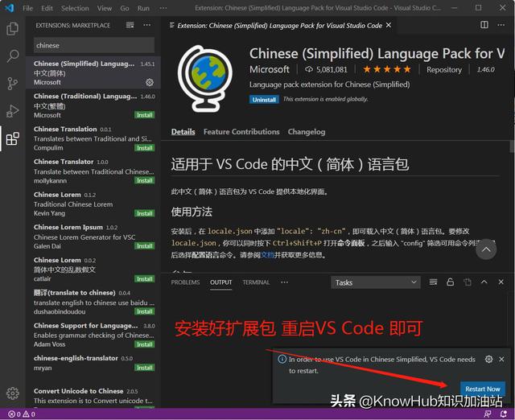Click the extension search box with 'chinese'

click(x=94, y=45)
